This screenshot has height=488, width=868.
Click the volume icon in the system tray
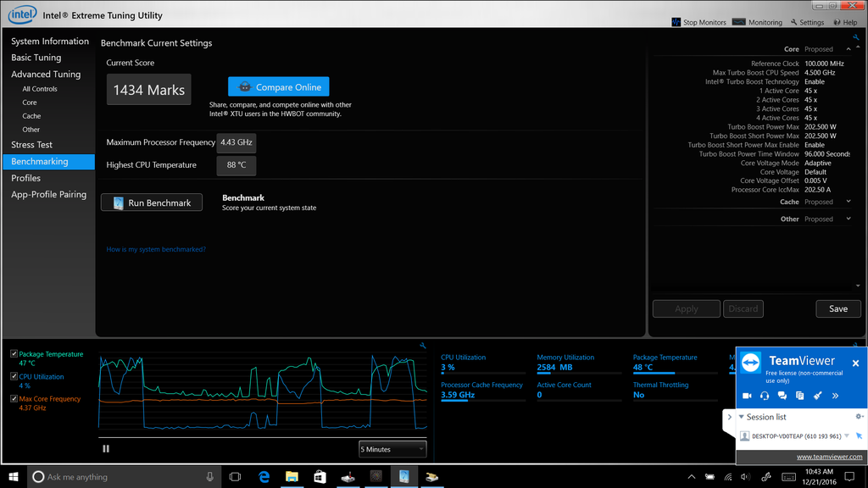coord(746,477)
